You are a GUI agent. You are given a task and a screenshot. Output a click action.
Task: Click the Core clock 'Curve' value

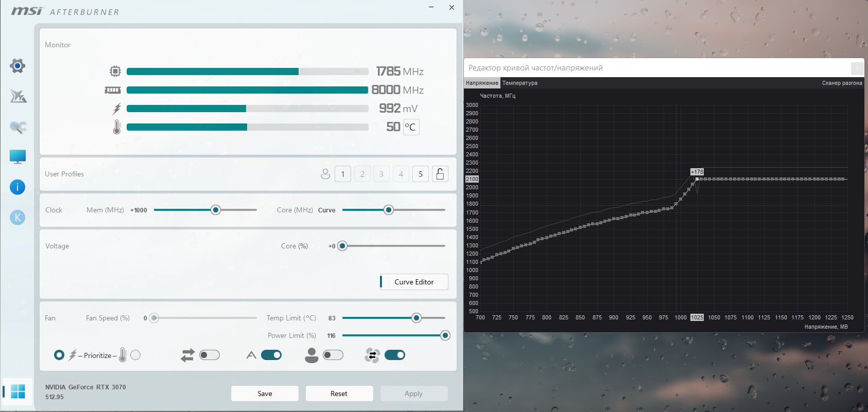coord(327,210)
